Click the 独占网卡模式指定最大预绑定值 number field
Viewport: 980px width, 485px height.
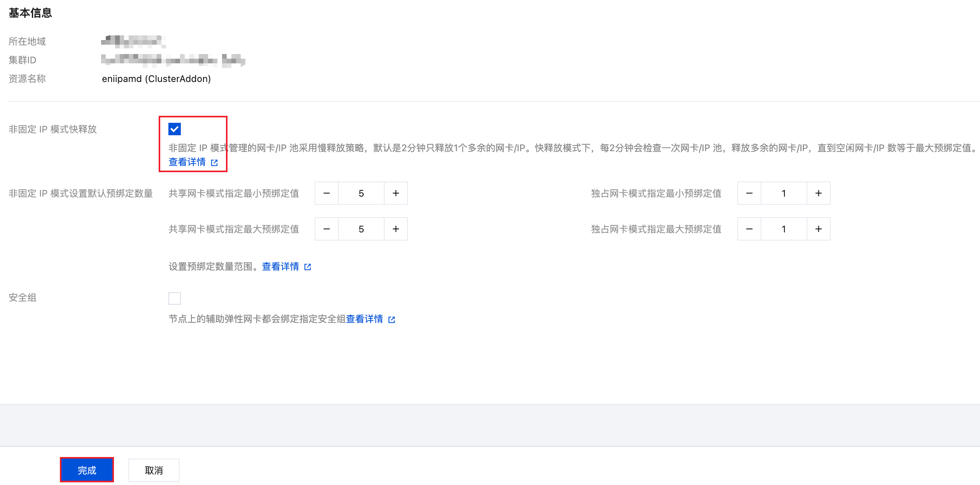point(784,229)
